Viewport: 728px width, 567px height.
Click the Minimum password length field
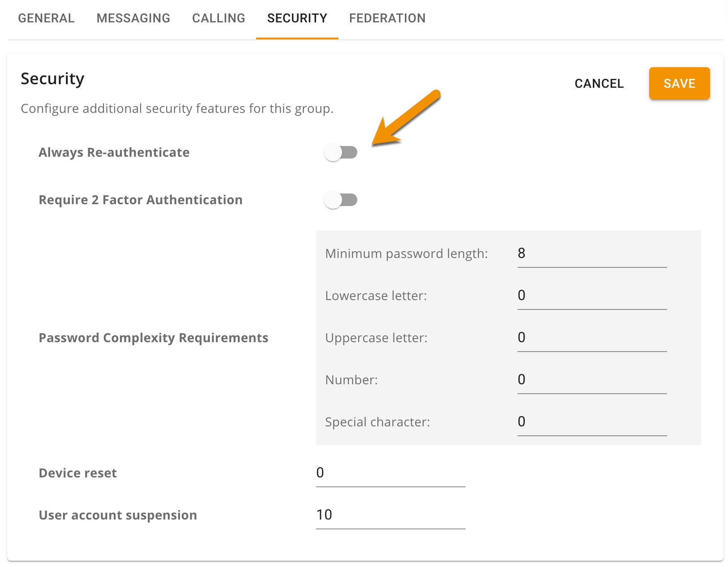click(591, 254)
